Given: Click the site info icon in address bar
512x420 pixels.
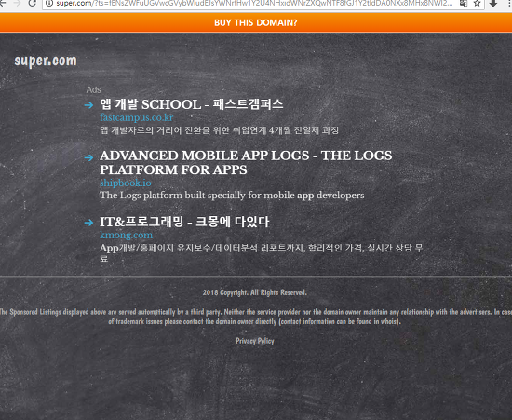Looking at the screenshot, I should tap(49, 4).
